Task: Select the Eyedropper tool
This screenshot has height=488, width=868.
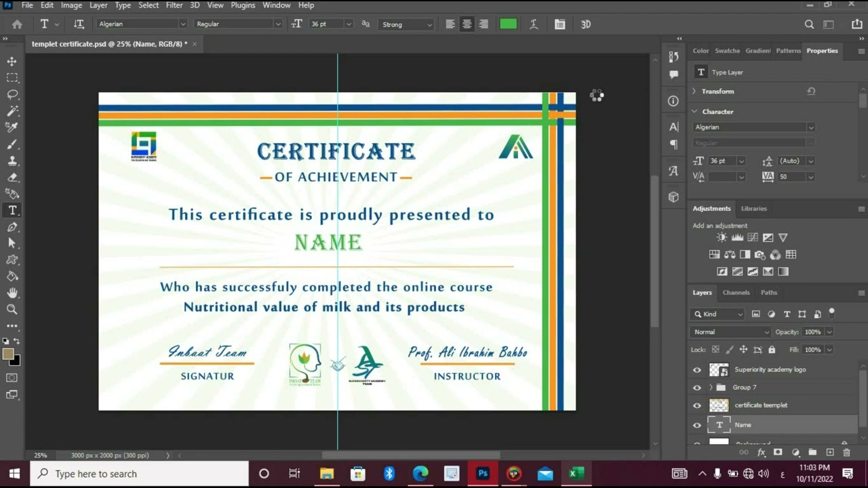Action: click(x=12, y=127)
